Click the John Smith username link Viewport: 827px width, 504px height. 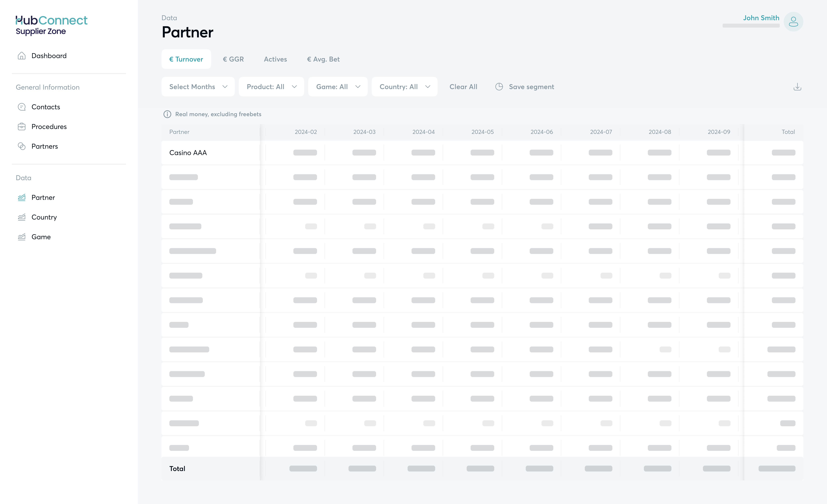click(761, 18)
